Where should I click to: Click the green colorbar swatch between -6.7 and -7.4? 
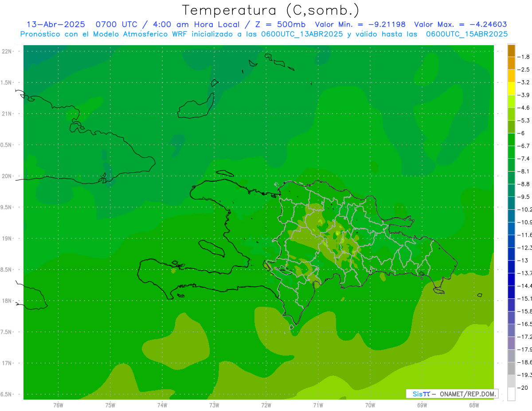[x=511, y=152]
